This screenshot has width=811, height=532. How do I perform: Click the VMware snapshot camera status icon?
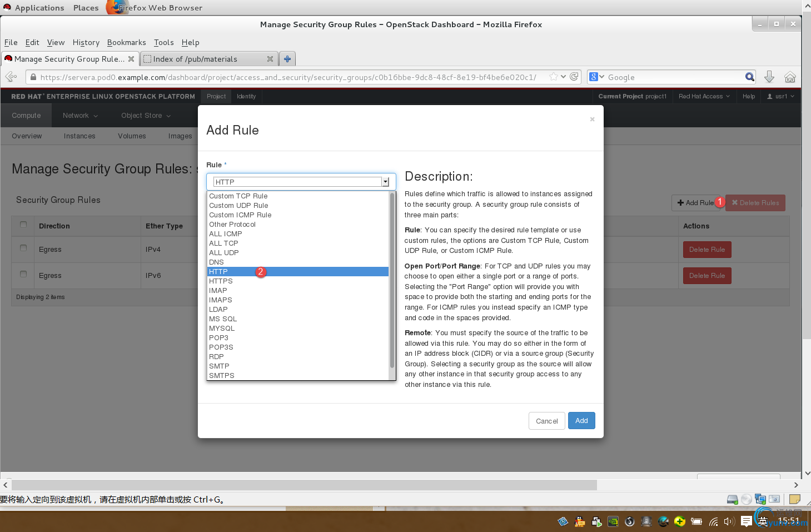(774, 499)
